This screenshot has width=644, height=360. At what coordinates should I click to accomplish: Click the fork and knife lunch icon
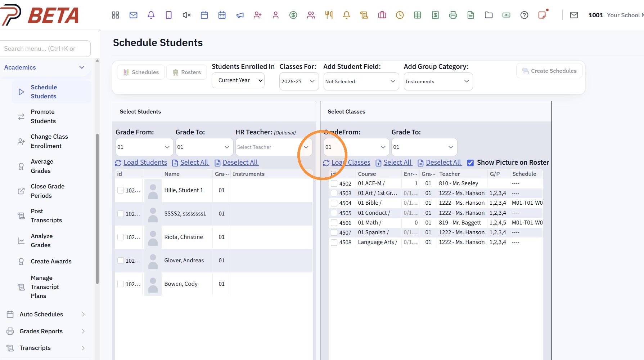point(329,15)
